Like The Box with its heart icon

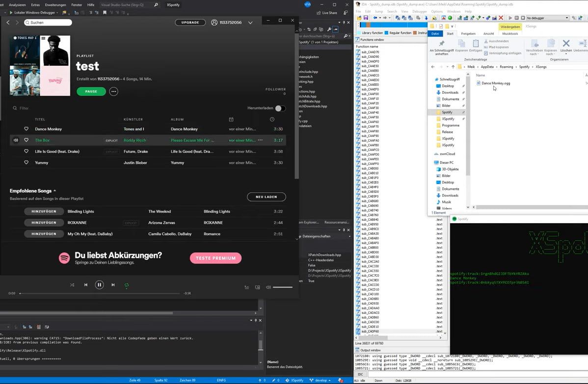26,140
